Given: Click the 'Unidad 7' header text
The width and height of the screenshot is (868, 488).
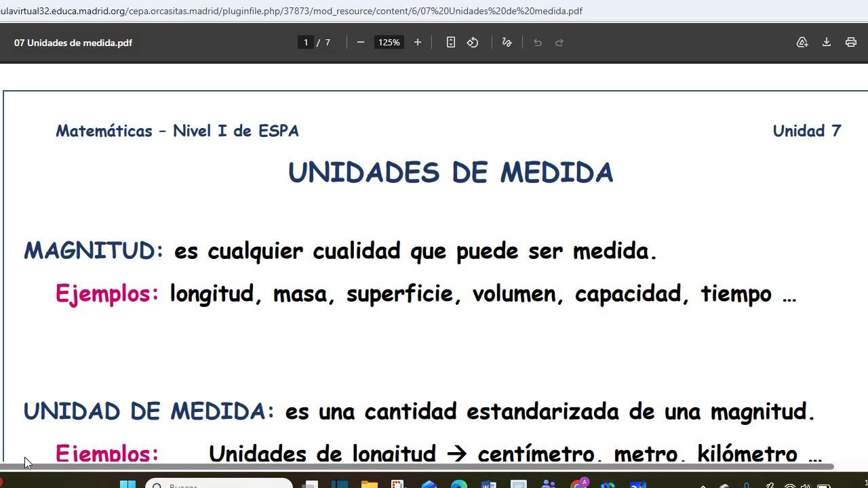Looking at the screenshot, I should (807, 131).
